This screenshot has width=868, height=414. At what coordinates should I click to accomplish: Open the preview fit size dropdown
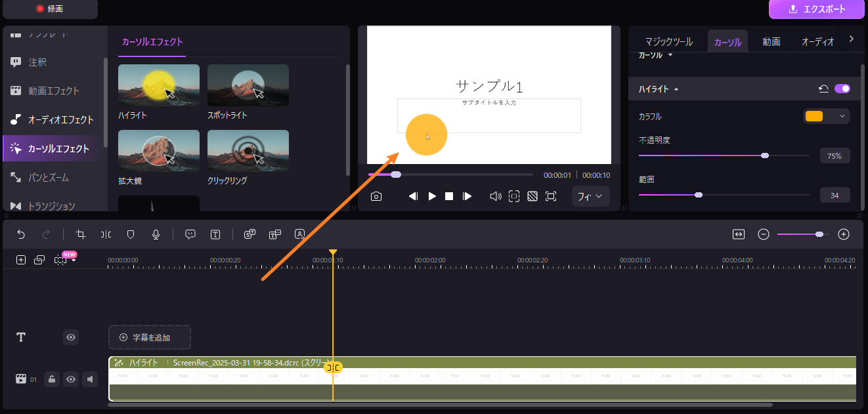coord(591,196)
